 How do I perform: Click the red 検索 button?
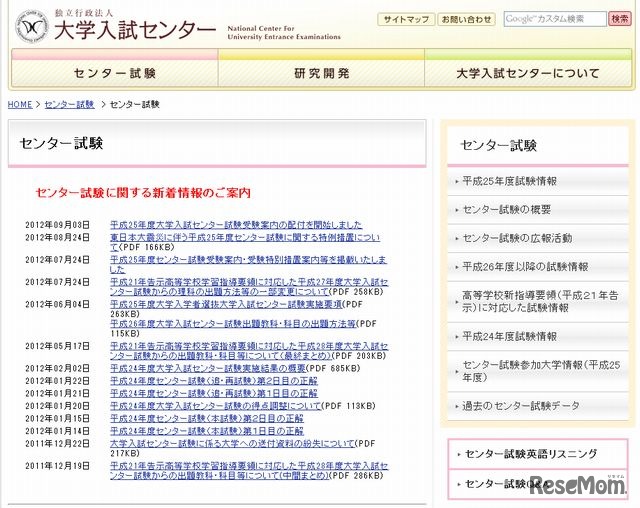(620, 19)
